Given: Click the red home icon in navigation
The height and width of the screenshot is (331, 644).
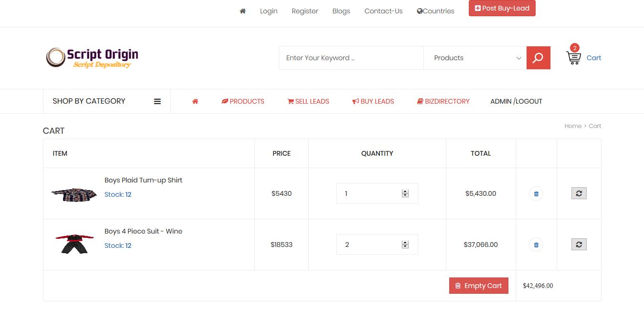Looking at the screenshot, I should click(195, 101).
